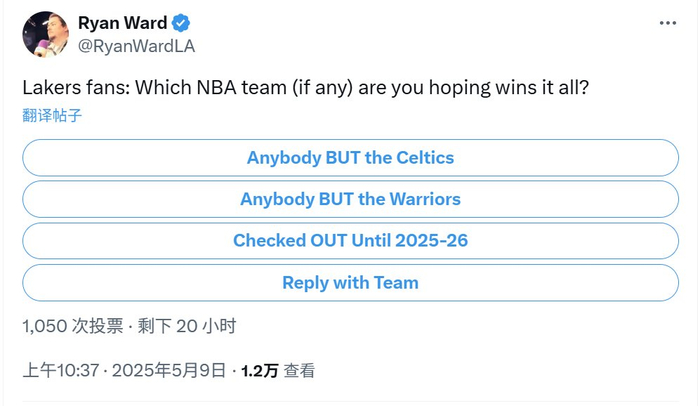Click the 查看 views label
Image resolution: width=700 pixels, height=406 pixels.
point(300,371)
